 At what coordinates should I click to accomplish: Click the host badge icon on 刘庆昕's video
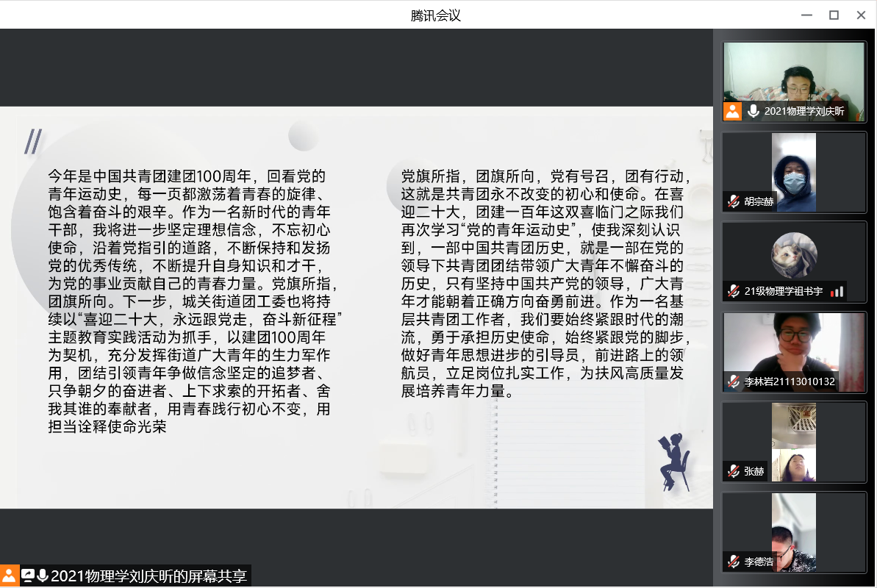point(732,111)
